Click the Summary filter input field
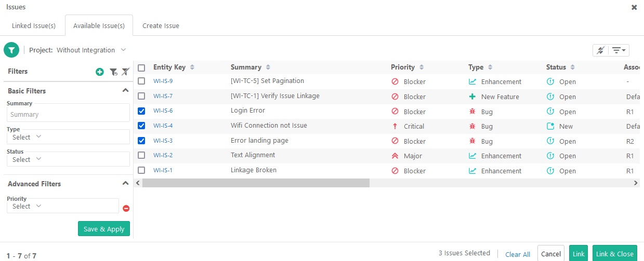 click(68, 114)
